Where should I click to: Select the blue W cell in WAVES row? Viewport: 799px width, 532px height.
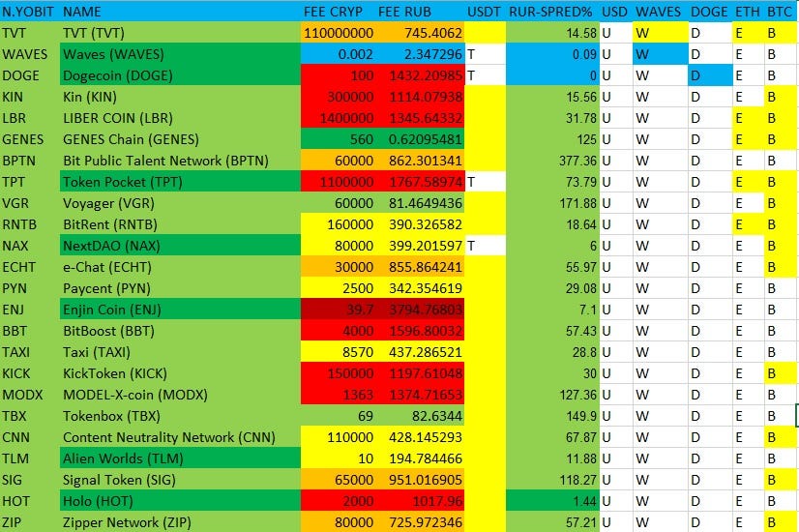pos(660,54)
